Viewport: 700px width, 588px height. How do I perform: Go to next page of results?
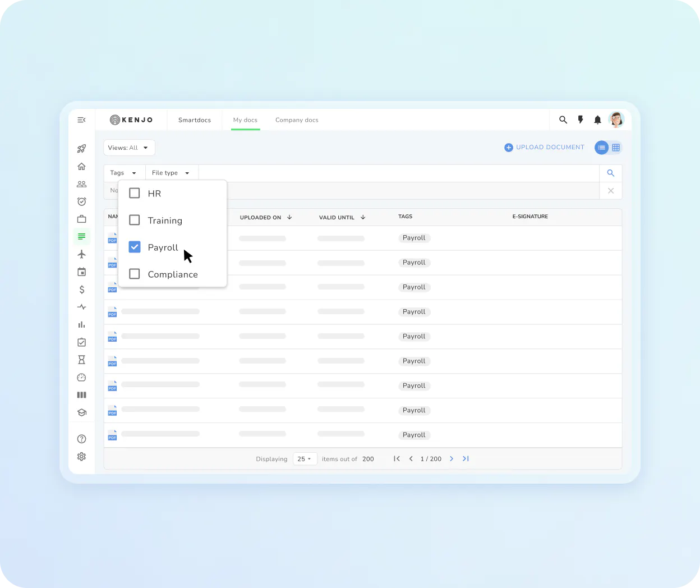(452, 459)
